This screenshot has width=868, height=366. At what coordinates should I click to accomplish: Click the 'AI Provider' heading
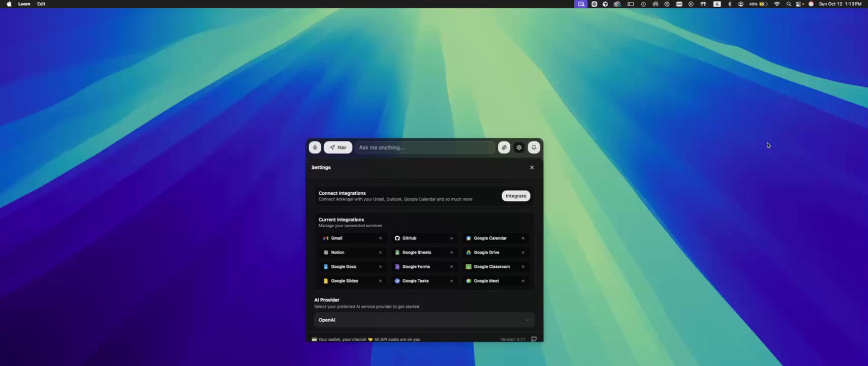coord(327,300)
